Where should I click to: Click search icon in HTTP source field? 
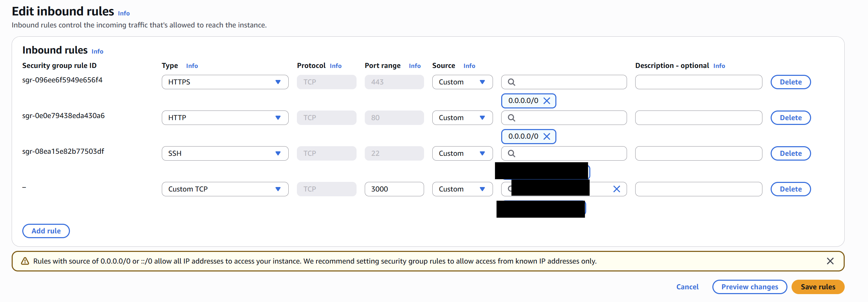point(511,118)
